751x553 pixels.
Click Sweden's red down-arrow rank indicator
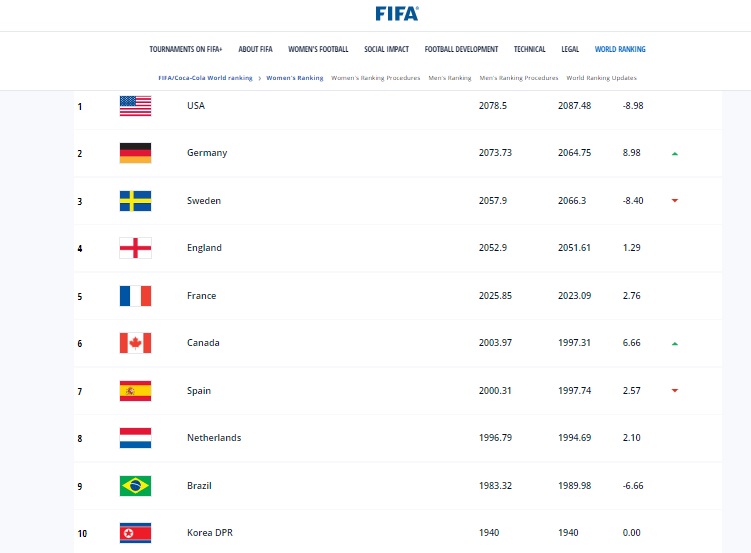pyautogui.click(x=675, y=200)
